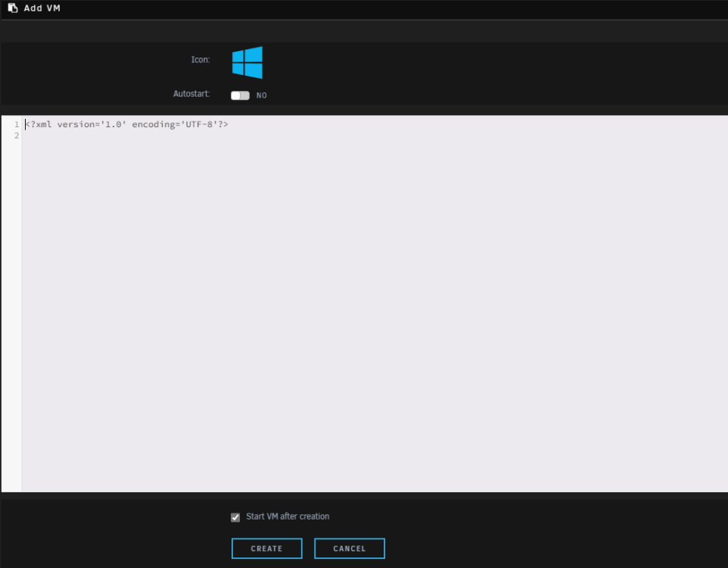Toggle the Autostart switch
The image size is (728, 568).
[240, 95]
